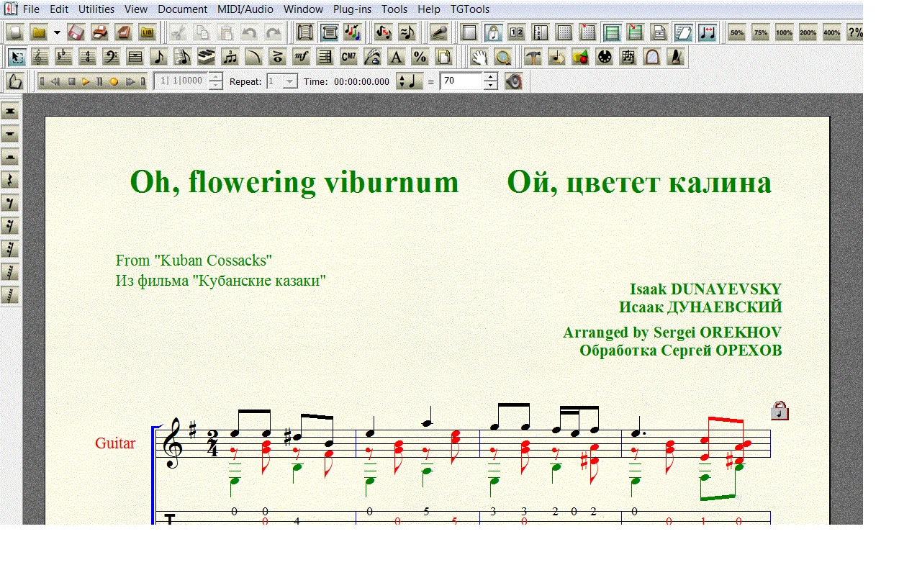Select the Text tool letter A
This screenshot has width=917, height=588.
point(396,57)
